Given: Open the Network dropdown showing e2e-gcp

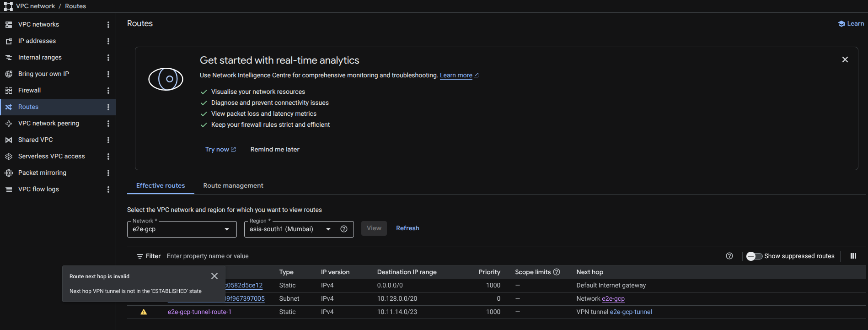Looking at the screenshot, I should tap(182, 229).
